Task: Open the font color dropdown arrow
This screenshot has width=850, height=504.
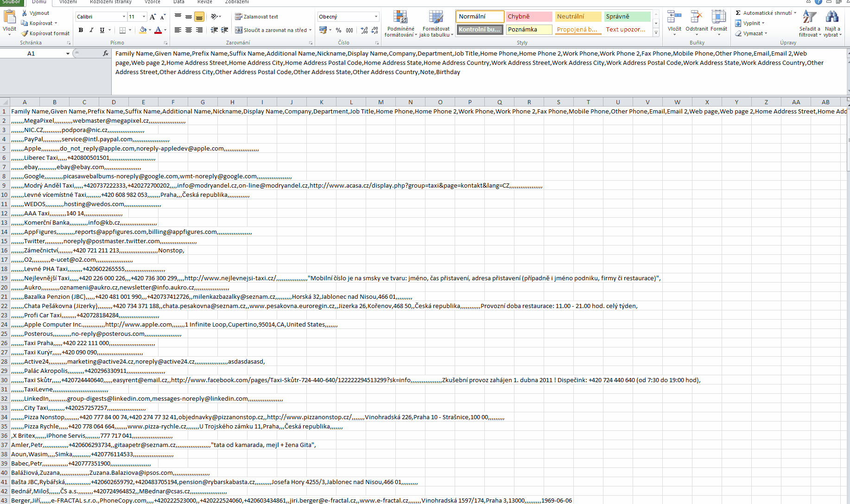Action: (x=165, y=30)
